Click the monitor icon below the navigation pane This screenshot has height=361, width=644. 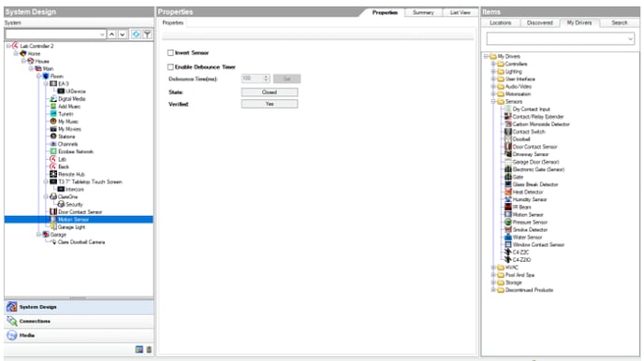(139, 350)
